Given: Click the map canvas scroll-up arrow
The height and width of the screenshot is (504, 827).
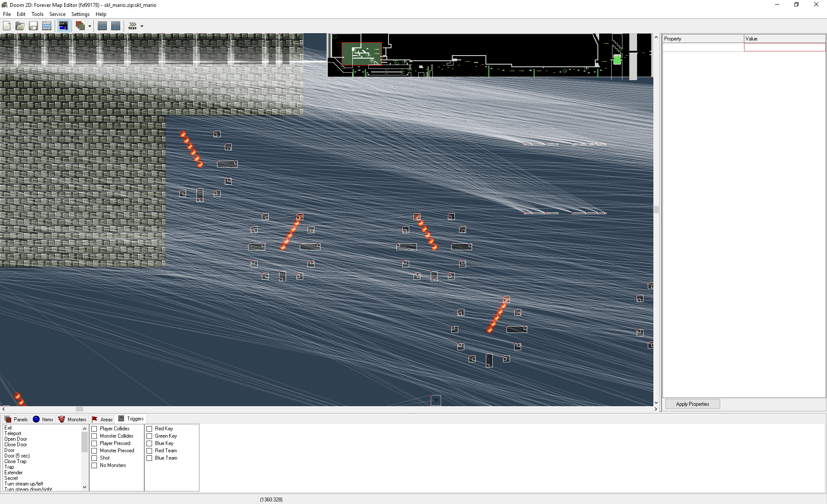Looking at the screenshot, I should [x=656, y=37].
